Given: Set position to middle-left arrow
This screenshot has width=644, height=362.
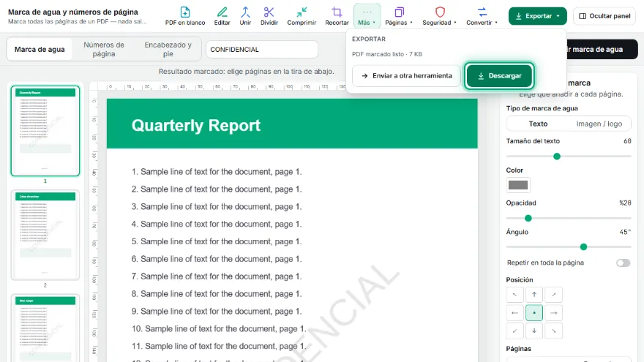Looking at the screenshot, I should tap(514, 313).
